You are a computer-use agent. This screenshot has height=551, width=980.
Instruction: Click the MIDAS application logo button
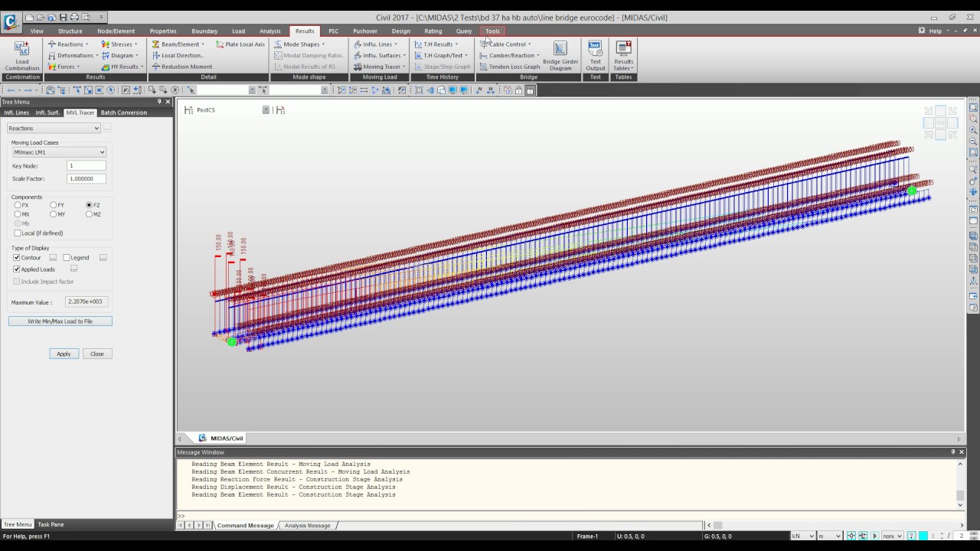(10, 21)
